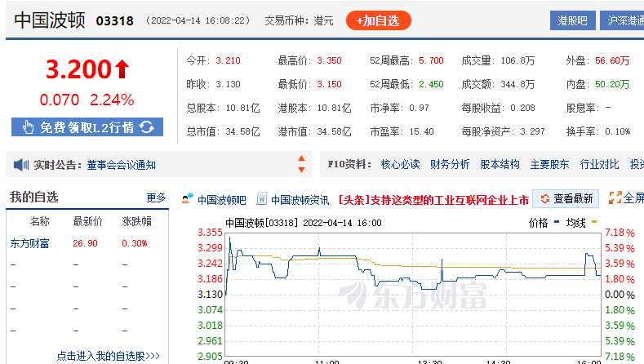Click current price 3.200
Screen dimensions: 644x364
pos(78,69)
